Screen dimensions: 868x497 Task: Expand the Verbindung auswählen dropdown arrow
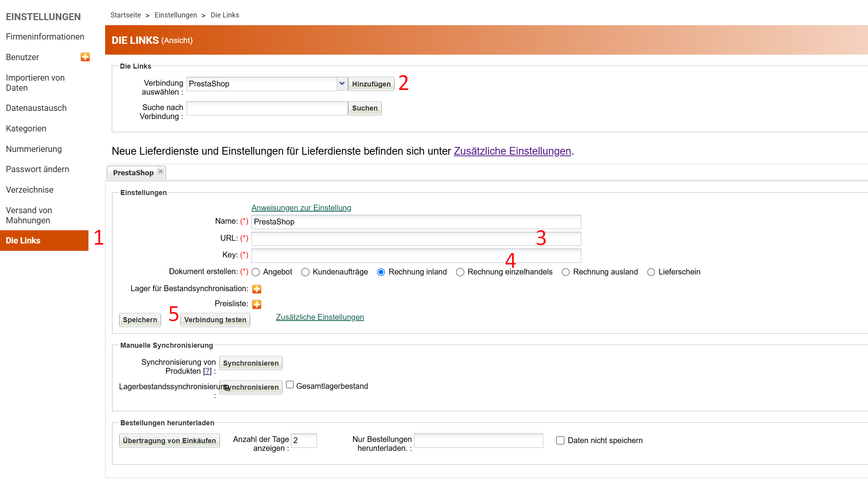pyautogui.click(x=342, y=84)
